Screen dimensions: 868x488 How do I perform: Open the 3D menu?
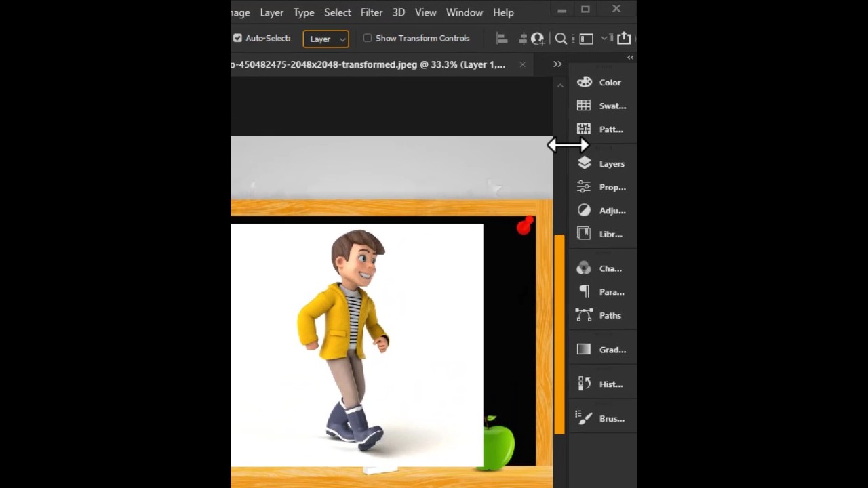399,12
